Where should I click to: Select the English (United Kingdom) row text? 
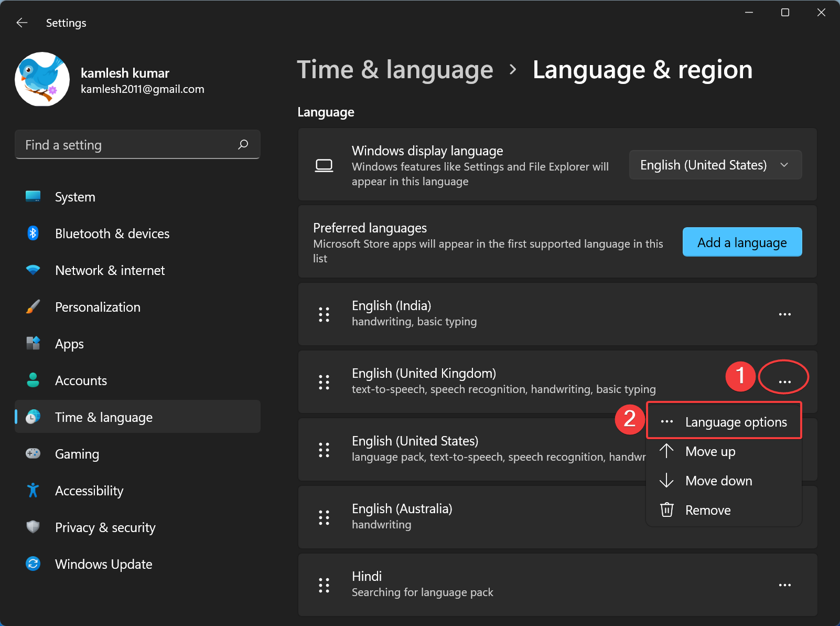424,373
